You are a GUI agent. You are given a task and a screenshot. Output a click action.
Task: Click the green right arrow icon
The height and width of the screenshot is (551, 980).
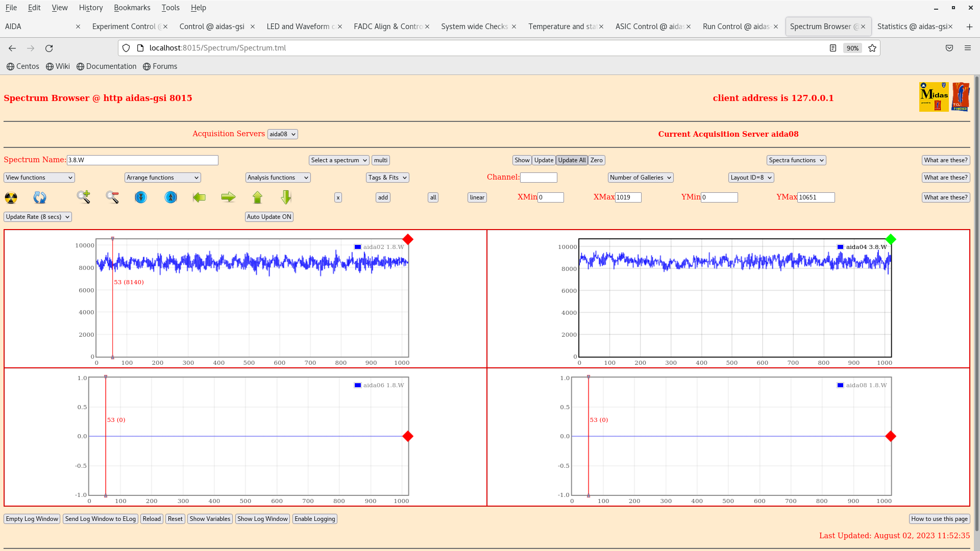228,197
